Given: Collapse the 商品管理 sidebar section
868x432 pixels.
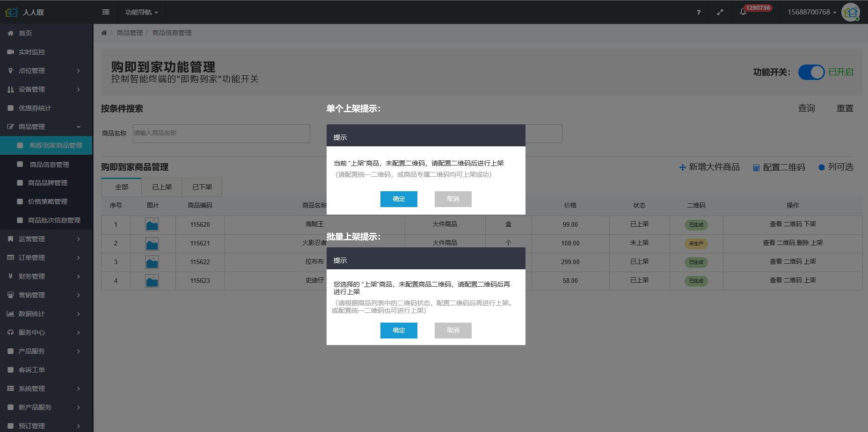Looking at the screenshot, I should tap(46, 127).
